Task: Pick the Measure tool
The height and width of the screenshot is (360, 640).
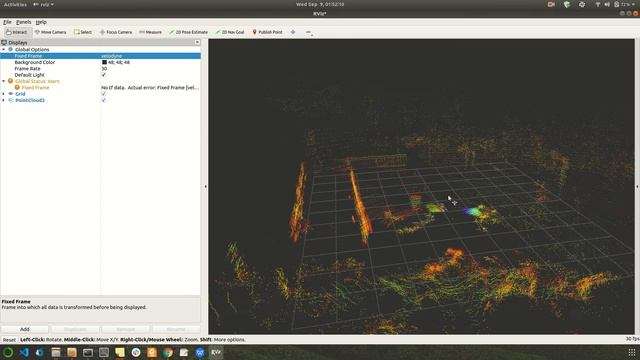Action: (150, 32)
